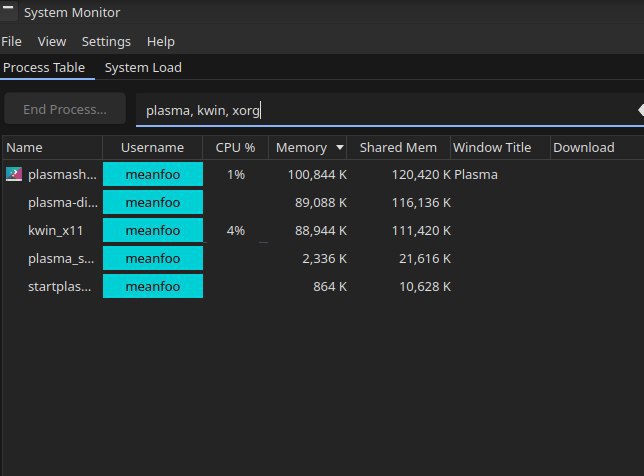The height and width of the screenshot is (476, 644).
Task: Select the plasmash... process row name
Action: point(62,175)
